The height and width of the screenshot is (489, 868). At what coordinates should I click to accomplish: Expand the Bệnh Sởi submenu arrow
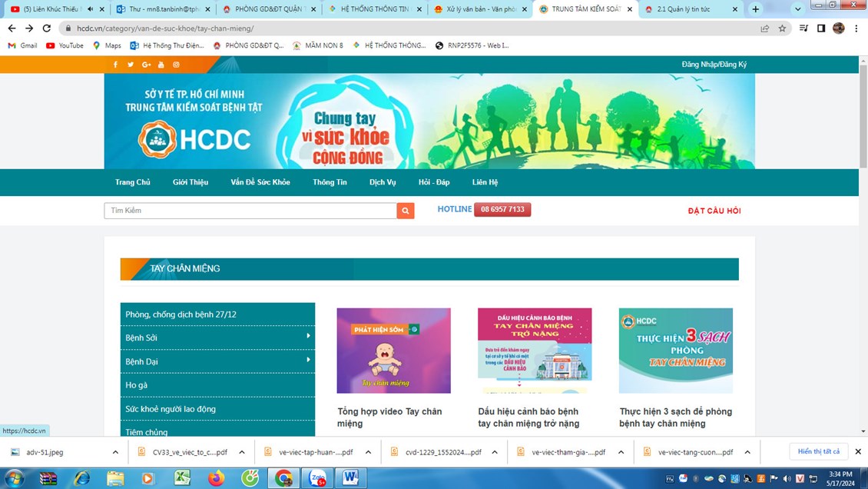tap(308, 336)
